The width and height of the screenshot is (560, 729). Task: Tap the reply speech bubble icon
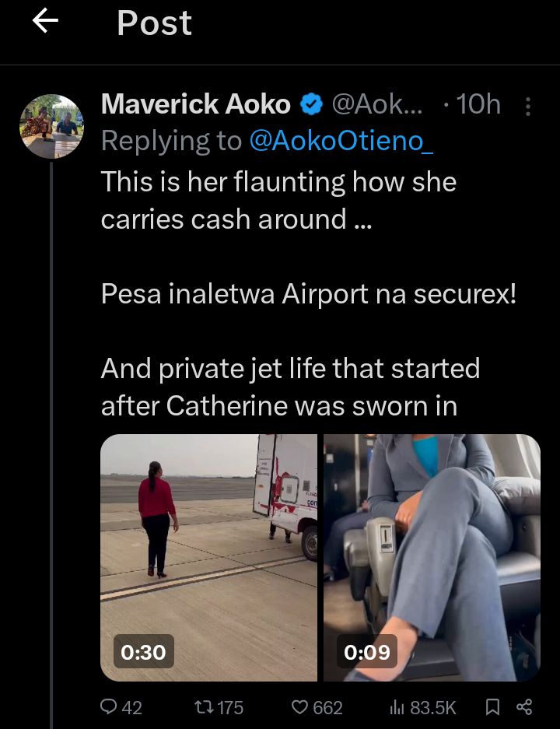pyautogui.click(x=108, y=707)
